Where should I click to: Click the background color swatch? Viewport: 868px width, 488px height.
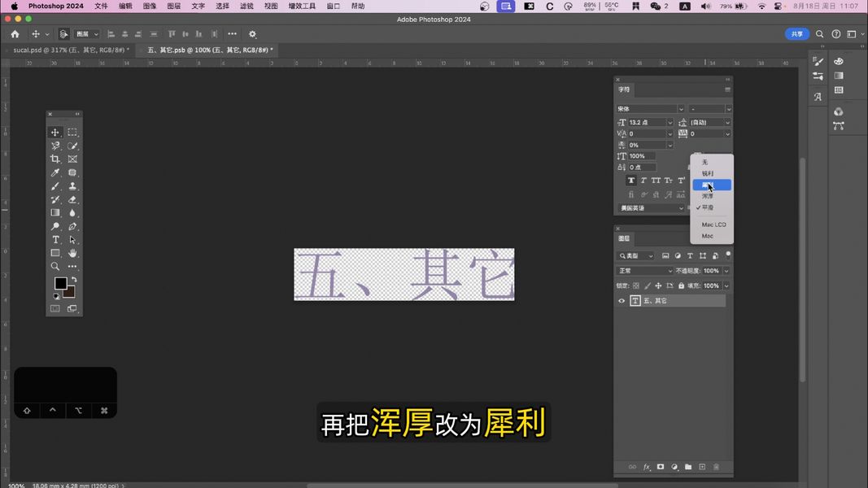(70, 293)
